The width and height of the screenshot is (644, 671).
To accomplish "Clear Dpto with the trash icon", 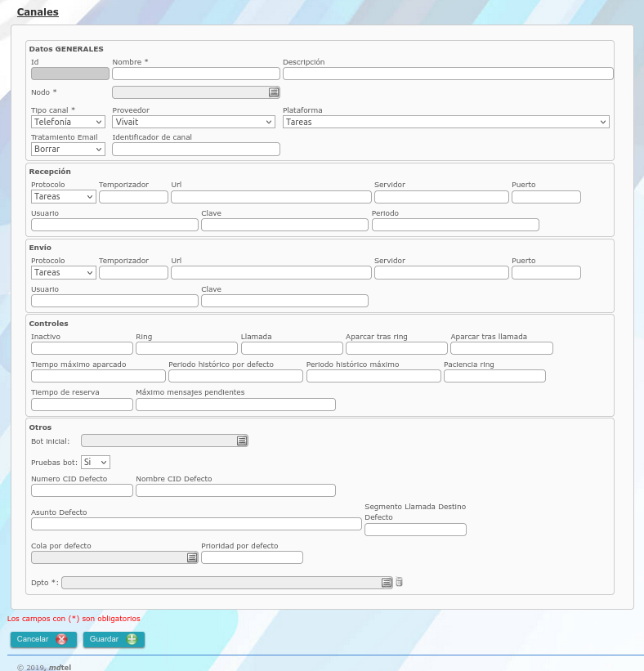I will (399, 582).
